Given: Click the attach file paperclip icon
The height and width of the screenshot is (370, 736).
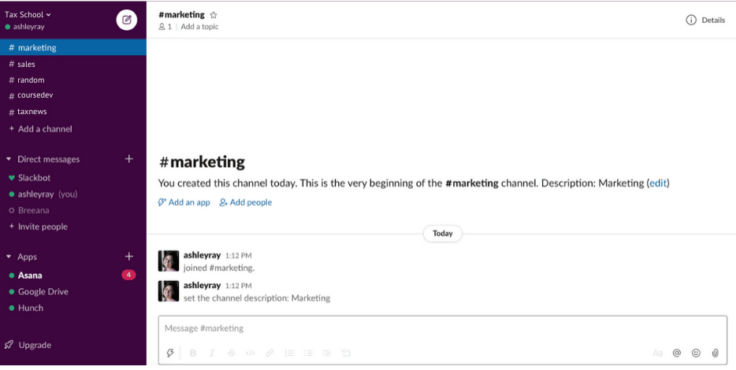Looking at the screenshot, I should [x=715, y=353].
